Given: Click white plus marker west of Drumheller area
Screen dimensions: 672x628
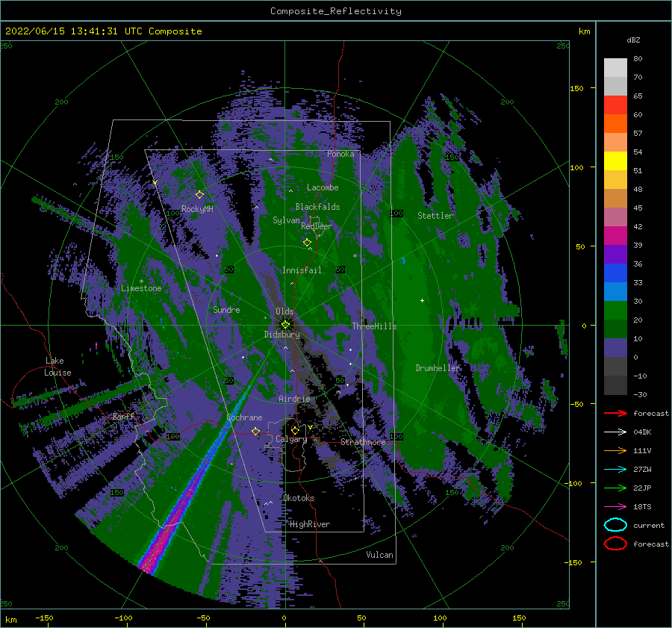Looking at the screenshot, I should 422,300.
